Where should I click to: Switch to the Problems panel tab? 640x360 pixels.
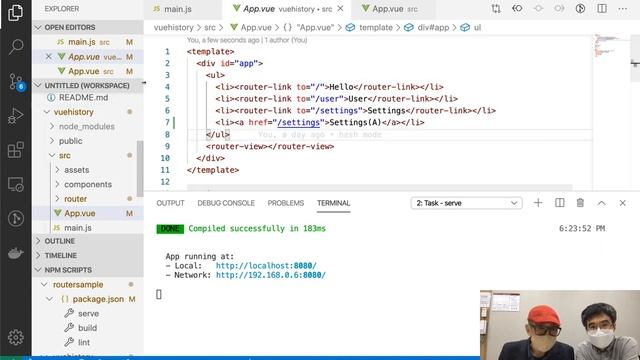tap(286, 203)
